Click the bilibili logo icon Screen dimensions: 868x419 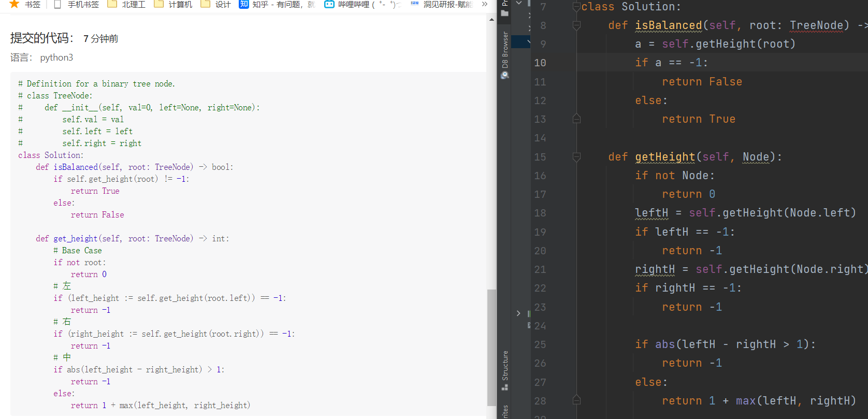click(x=329, y=4)
